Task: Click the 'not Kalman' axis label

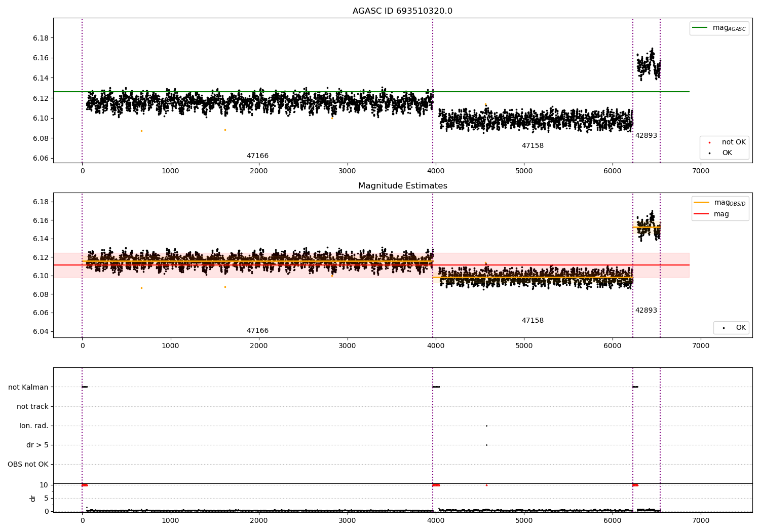Action: click(x=28, y=387)
